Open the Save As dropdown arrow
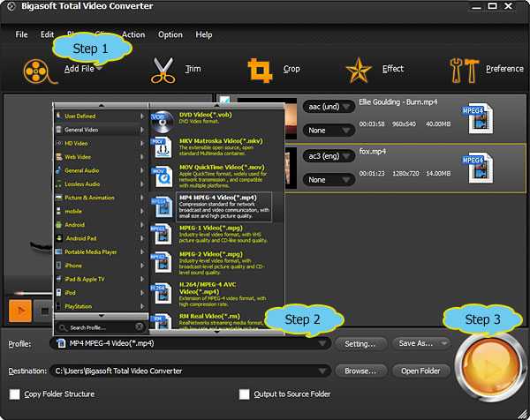This screenshot has height=420, width=530. pos(444,344)
